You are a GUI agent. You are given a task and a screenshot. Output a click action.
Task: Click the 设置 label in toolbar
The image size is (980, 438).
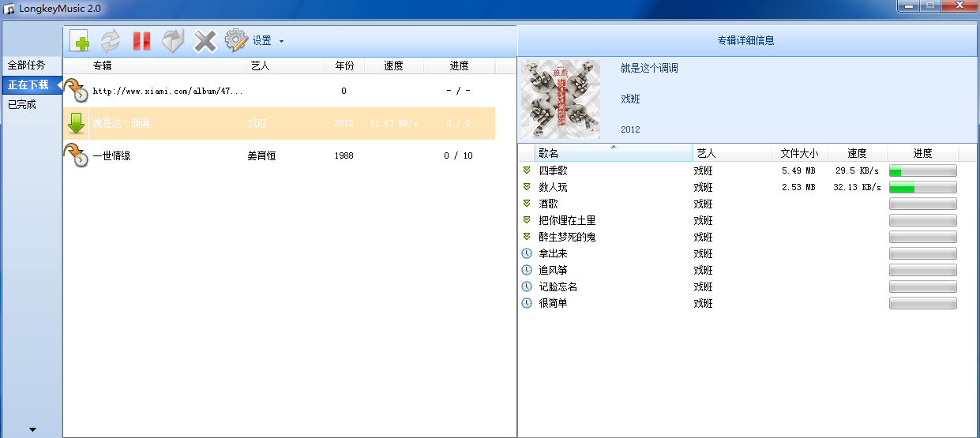pyautogui.click(x=262, y=41)
